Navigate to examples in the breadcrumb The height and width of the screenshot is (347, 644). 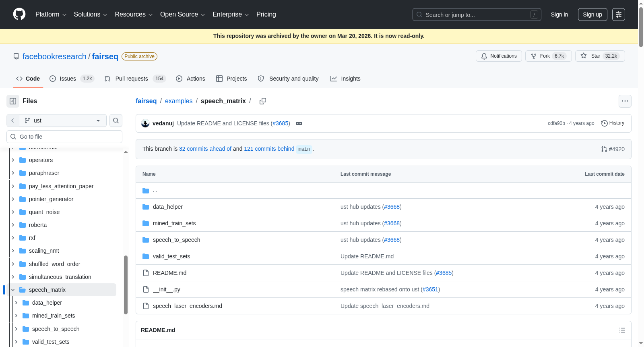[179, 101]
